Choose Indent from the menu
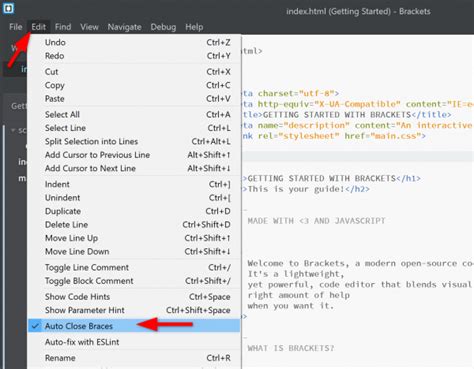This screenshot has width=474, height=369. (134, 184)
